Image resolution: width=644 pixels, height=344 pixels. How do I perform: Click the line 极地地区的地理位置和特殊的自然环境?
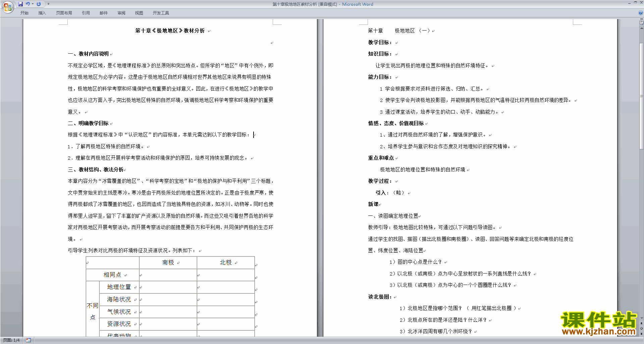click(423, 169)
